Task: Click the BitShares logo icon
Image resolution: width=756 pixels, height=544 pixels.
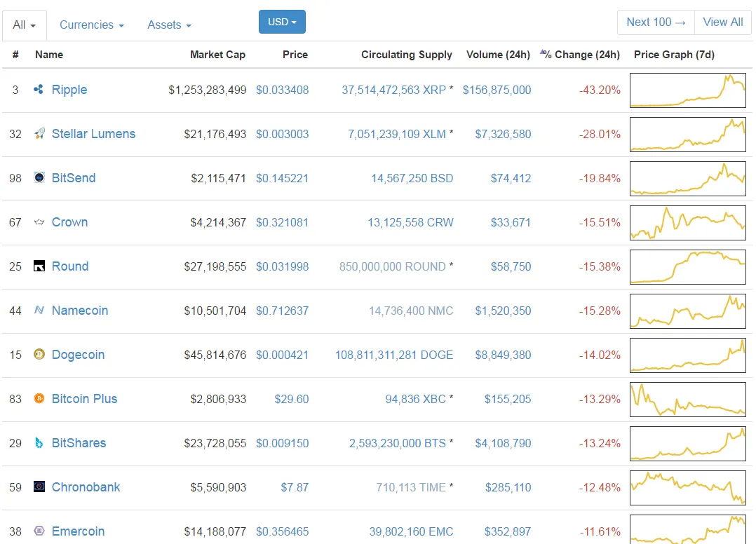Action: pyautogui.click(x=39, y=443)
